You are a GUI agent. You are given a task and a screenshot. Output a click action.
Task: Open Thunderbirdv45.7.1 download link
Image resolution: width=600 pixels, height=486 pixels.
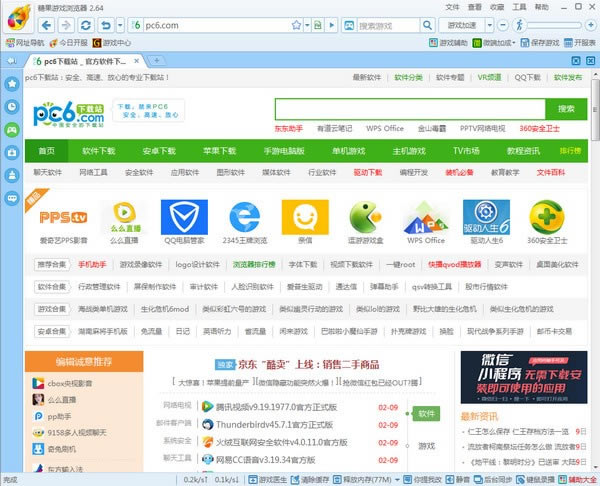coord(274,425)
